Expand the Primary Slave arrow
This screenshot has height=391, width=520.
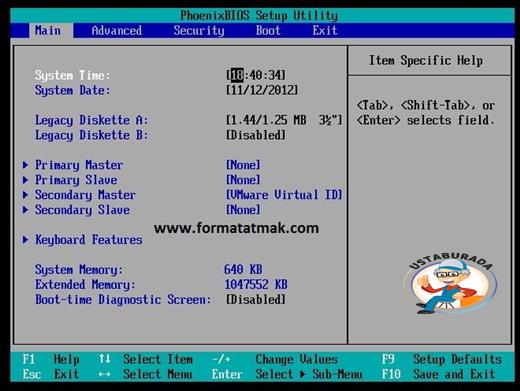25,180
